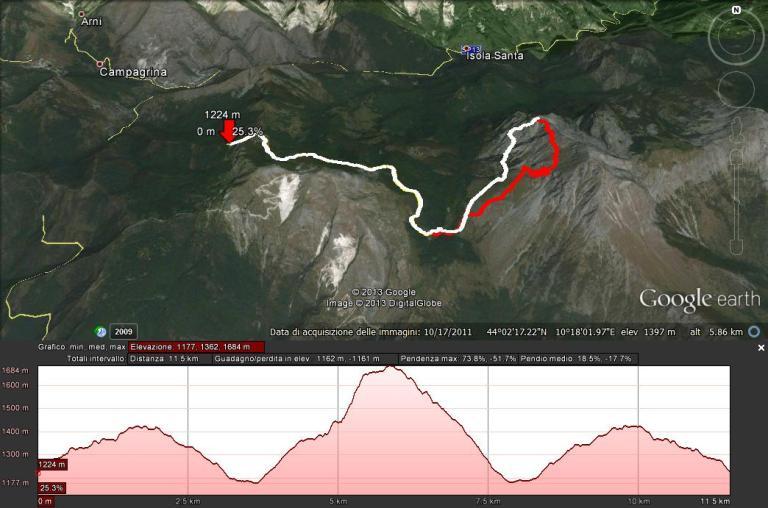
Task: Click the North indicator on the compass
Action: (736, 10)
